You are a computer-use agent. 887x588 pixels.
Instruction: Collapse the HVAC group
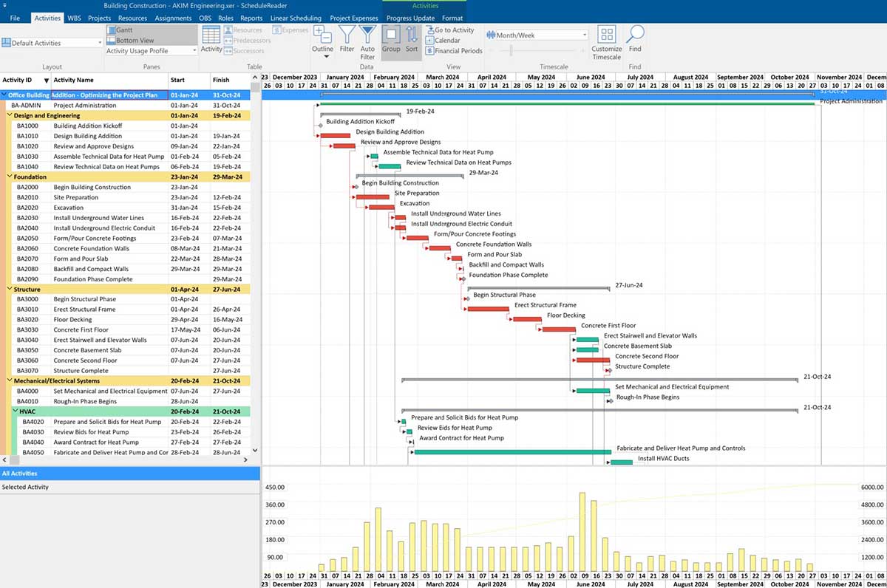tap(15, 411)
